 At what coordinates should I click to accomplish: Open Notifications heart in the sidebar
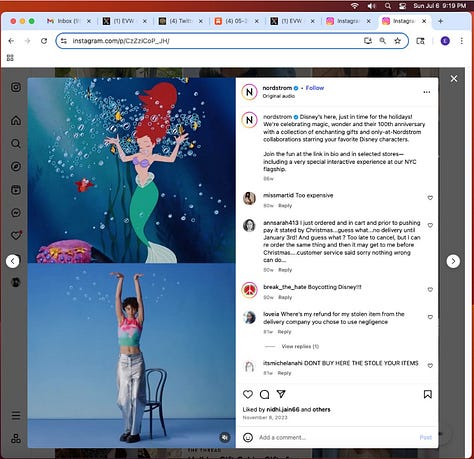pyautogui.click(x=16, y=235)
